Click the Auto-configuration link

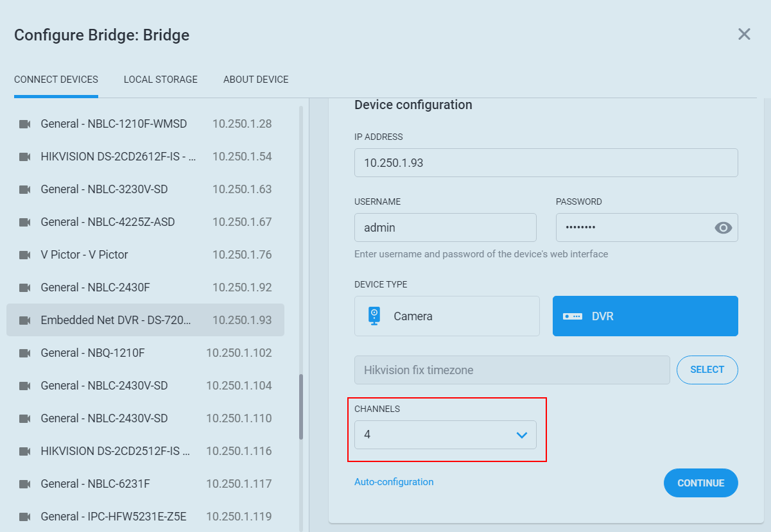(x=394, y=482)
